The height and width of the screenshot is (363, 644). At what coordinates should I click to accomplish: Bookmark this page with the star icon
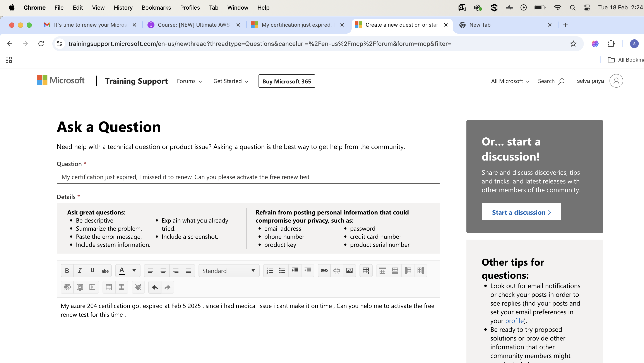click(x=573, y=44)
